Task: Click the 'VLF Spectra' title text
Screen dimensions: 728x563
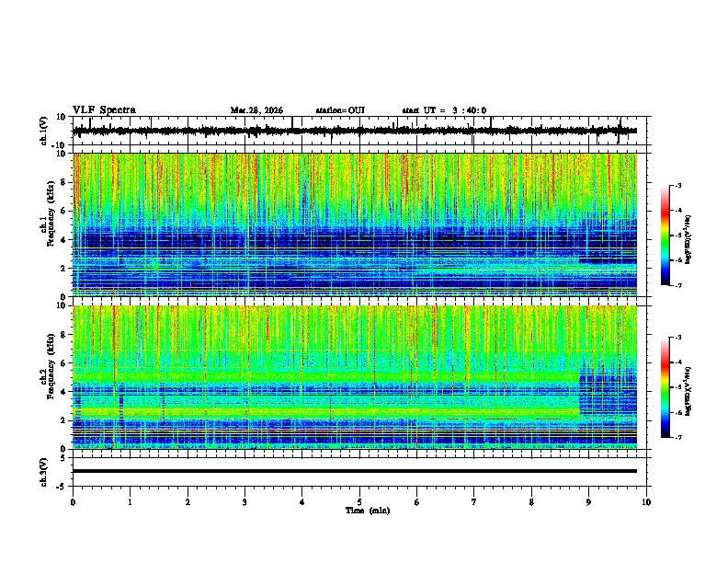Action: point(105,110)
